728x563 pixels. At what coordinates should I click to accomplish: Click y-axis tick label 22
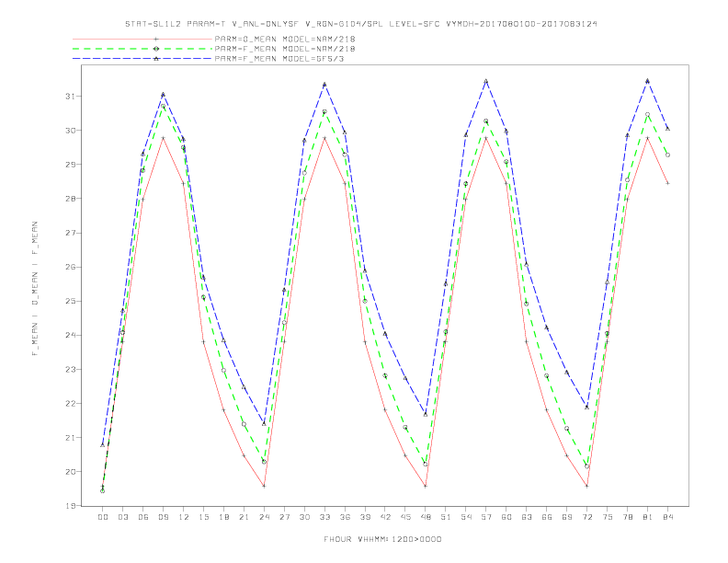point(70,403)
